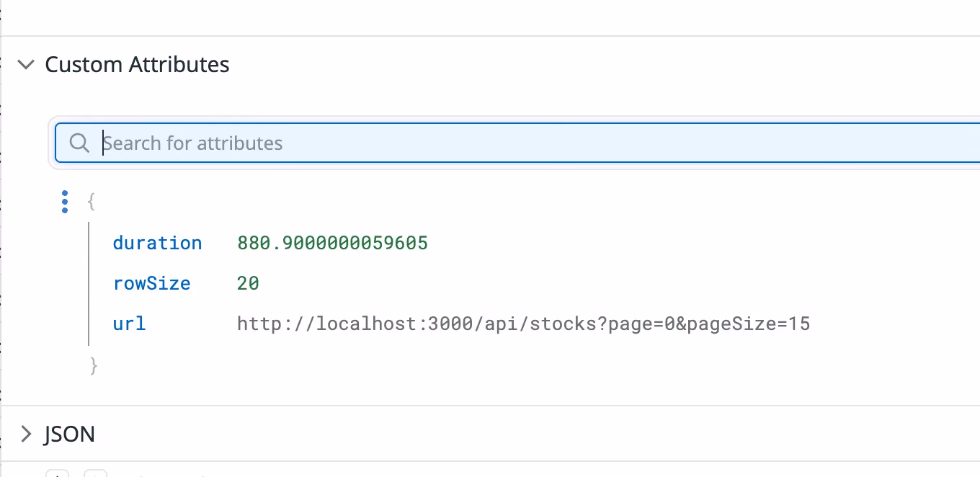
Task: Select the rowSize attribute key
Action: click(151, 283)
